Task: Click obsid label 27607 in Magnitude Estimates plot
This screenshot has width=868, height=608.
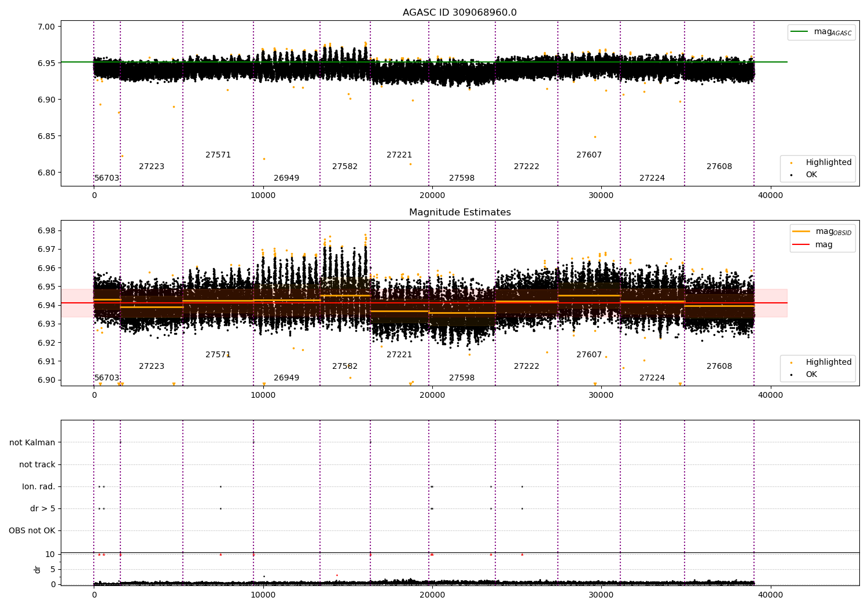Action: 589,355
